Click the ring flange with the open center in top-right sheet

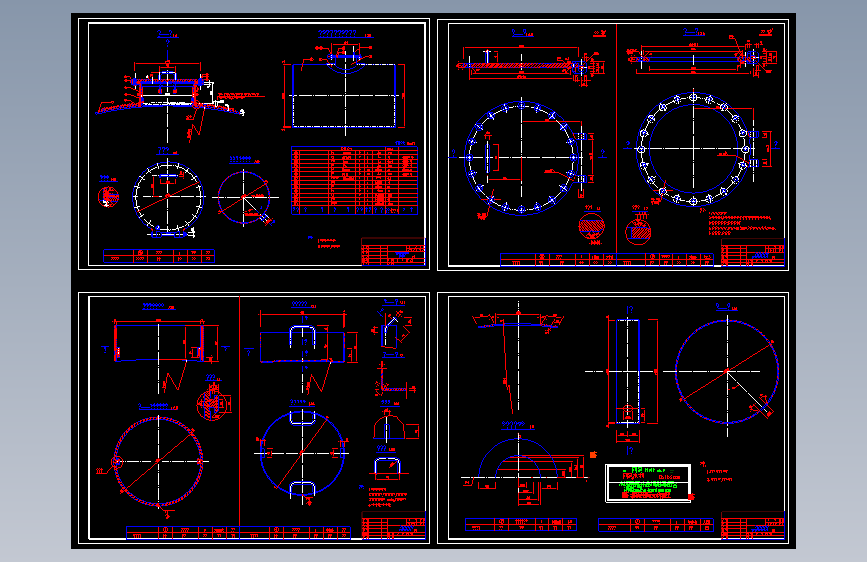click(693, 148)
